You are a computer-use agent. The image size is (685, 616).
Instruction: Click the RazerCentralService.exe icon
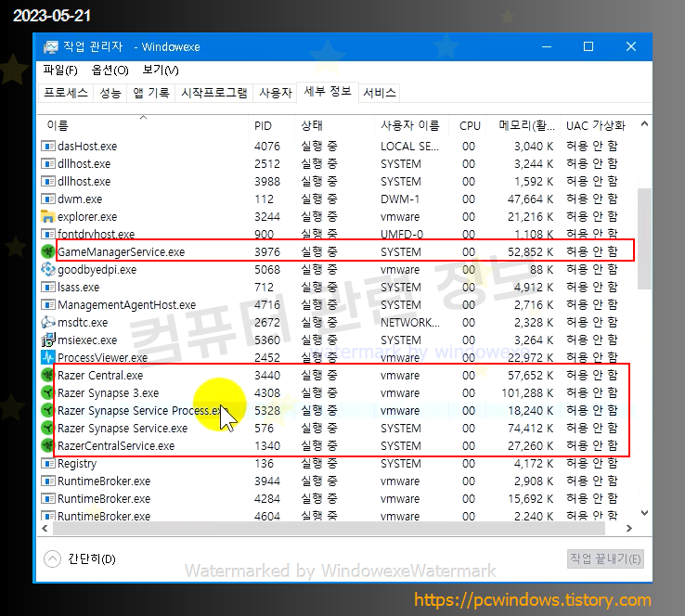coord(47,445)
